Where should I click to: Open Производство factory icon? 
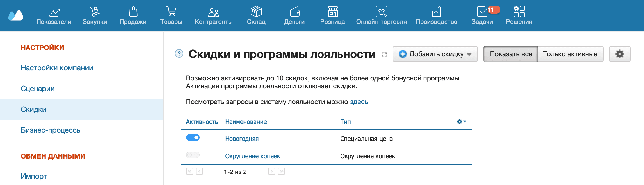point(437,12)
